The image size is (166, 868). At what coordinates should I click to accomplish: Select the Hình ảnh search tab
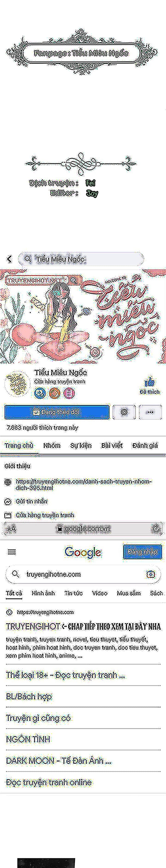point(43,593)
